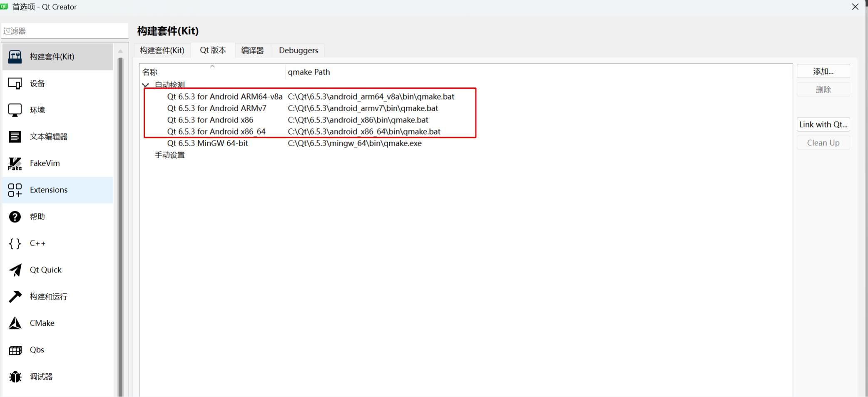
Task: Click the 添加... button
Action: pos(823,71)
